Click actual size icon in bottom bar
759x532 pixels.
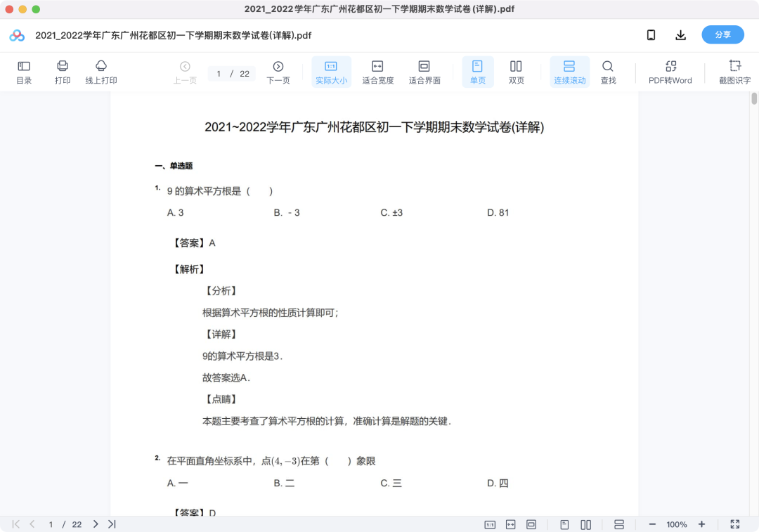(490, 525)
